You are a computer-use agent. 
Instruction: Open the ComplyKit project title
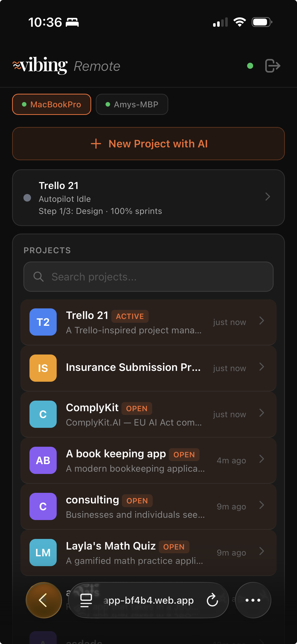(92, 408)
